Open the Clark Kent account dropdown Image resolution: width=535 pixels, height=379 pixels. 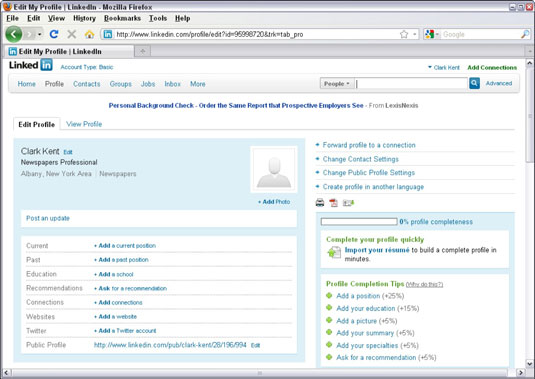[x=444, y=68]
